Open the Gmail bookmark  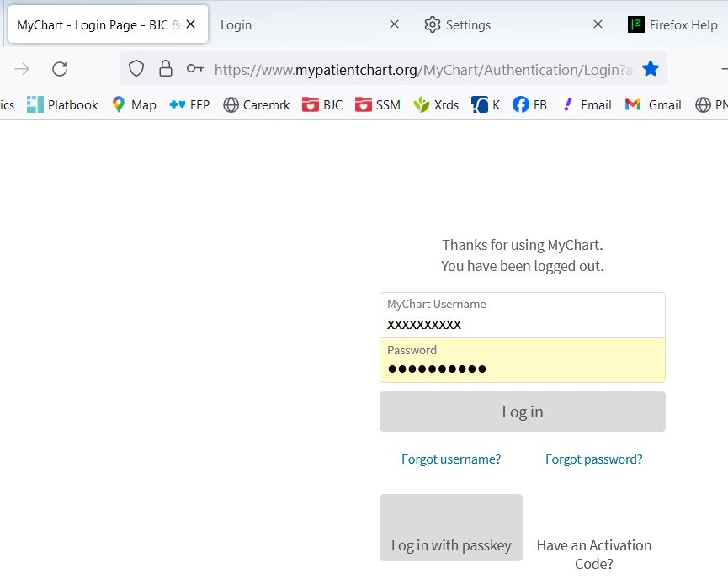pos(653,104)
